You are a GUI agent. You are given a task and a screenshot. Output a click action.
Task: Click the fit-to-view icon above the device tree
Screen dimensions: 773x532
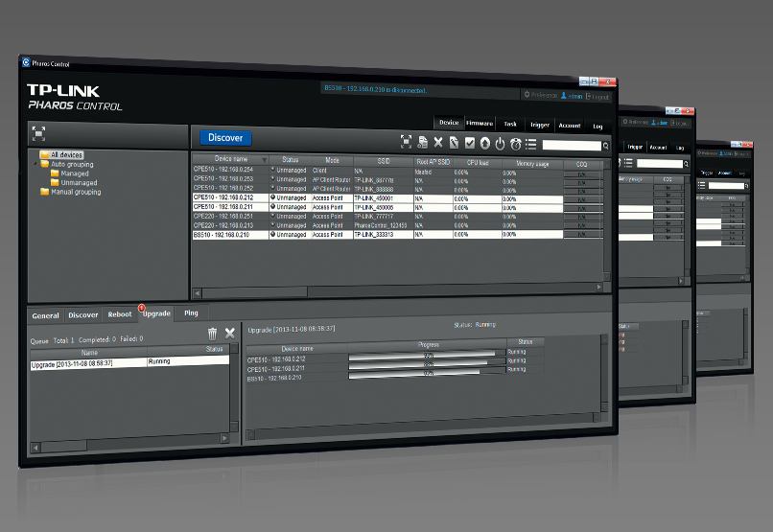[38, 133]
